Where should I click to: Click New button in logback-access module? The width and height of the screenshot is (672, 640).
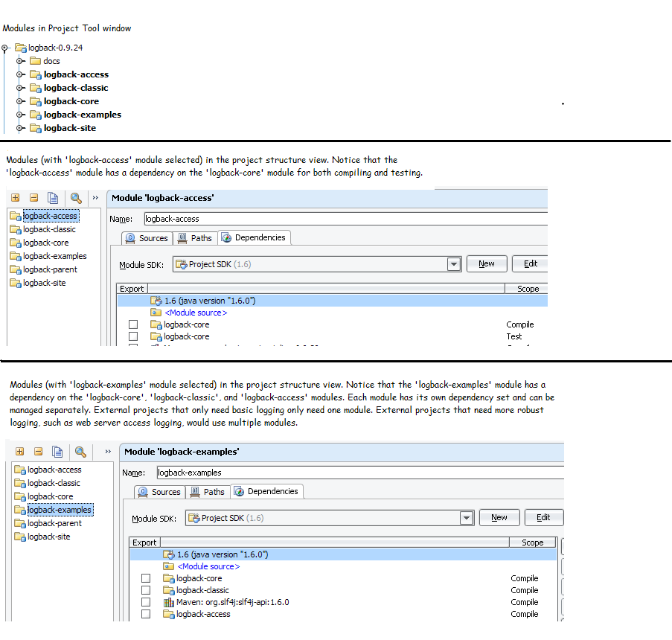click(x=487, y=263)
